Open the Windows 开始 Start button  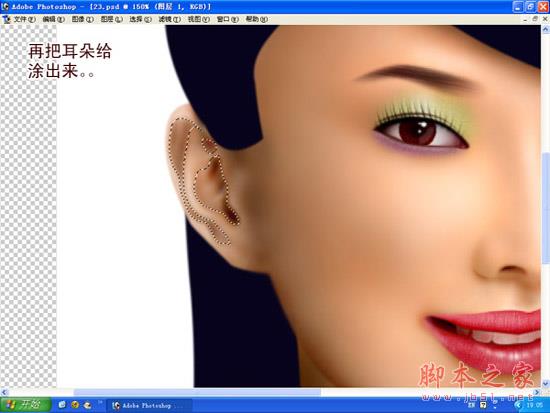[26, 405]
